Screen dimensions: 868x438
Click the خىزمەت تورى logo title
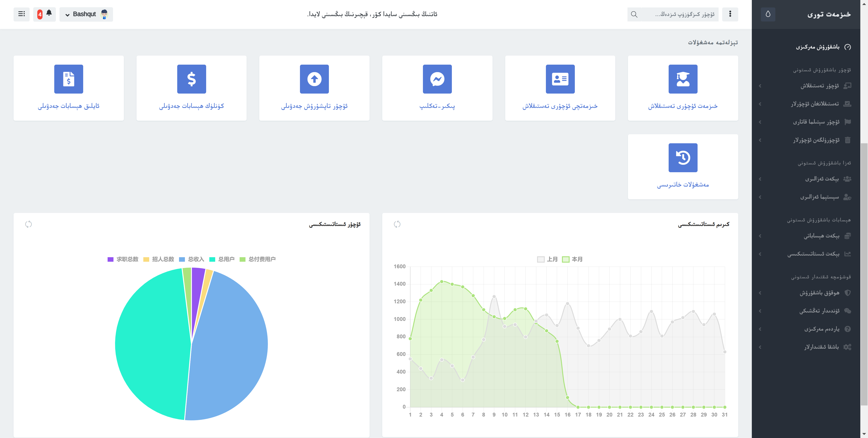pyautogui.click(x=829, y=14)
